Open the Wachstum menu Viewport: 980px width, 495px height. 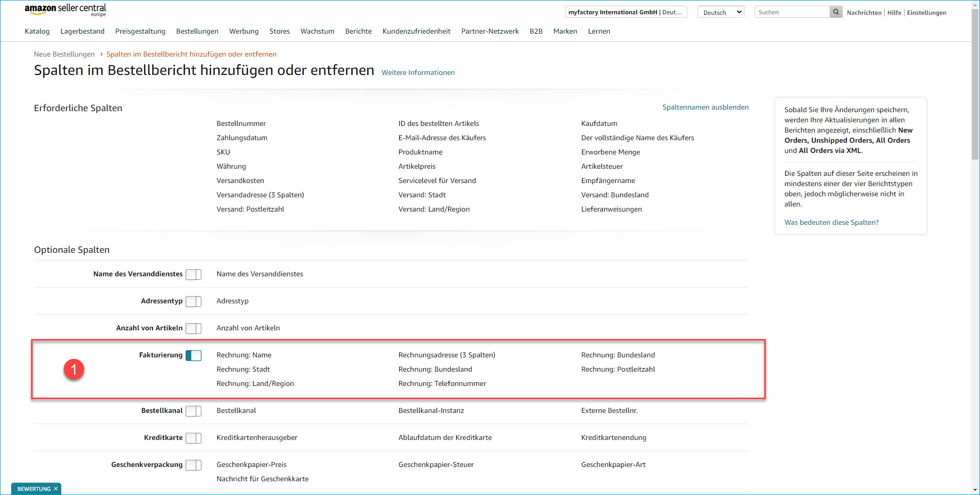[317, 31]
